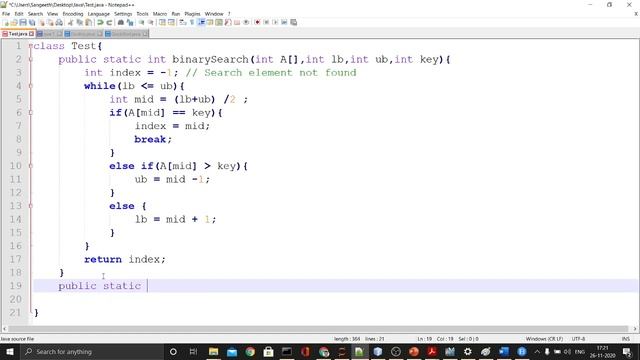Close the Test.java tab with its X

tap(31, 34)
